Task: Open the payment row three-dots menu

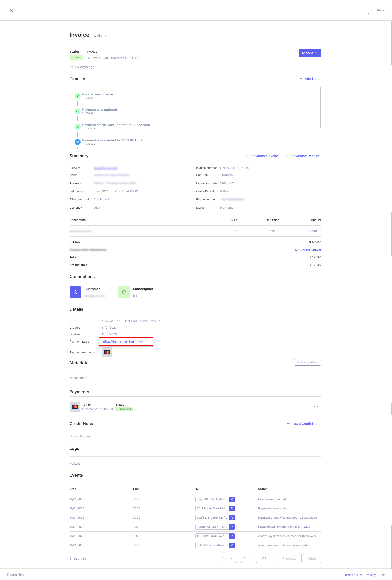Action: pos(316,407)
